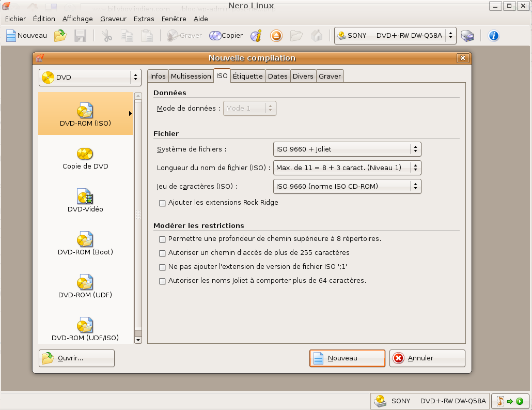Click the Ouvrir... button
This screenshot has width=532, height=410.
[x=76, y=358]
